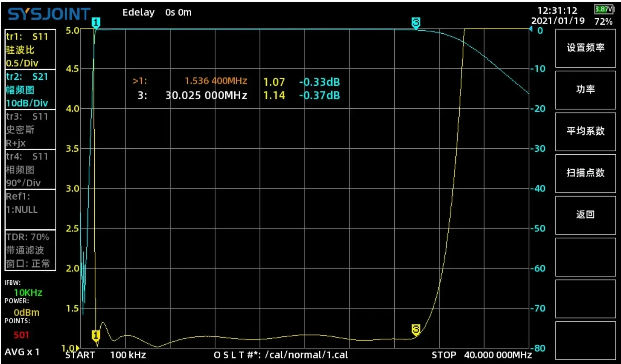Viewport: 621px width, 364px height.
Task: Click the 窗口: 正常 window setting text
Action: tap(28, 264)
